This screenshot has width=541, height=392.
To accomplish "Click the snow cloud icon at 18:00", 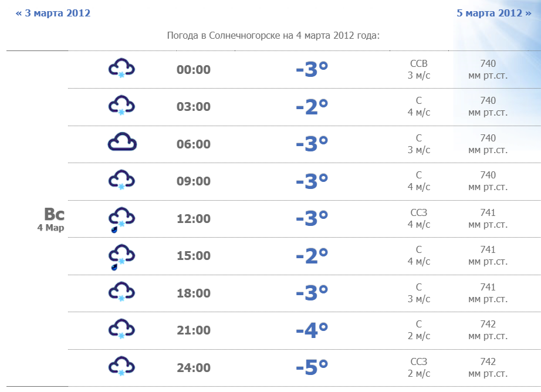I will click(121, 292).
